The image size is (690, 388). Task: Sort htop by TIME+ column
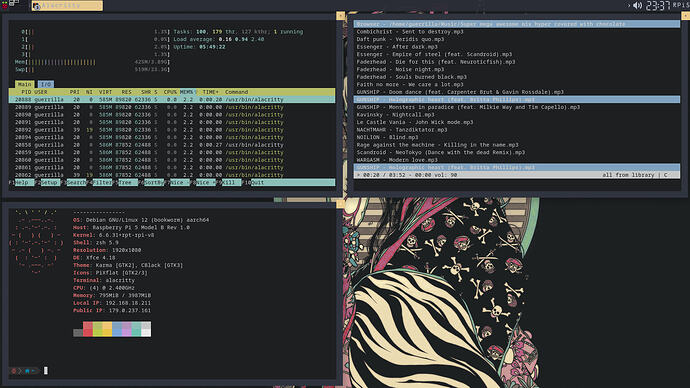210,92
